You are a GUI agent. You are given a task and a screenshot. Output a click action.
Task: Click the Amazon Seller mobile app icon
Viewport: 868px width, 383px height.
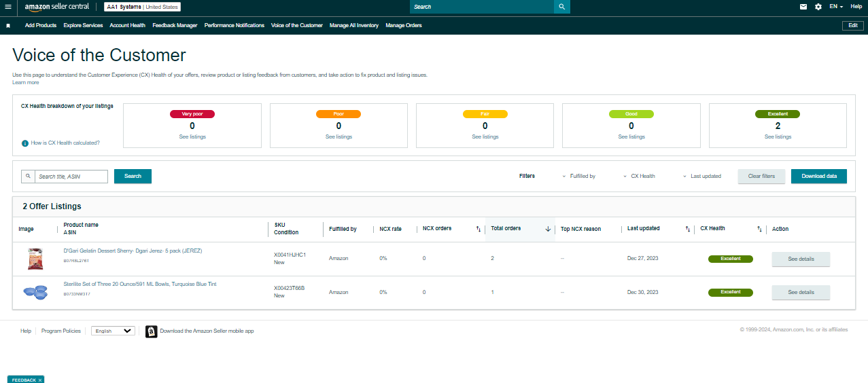pyautogui.click(x=152, y=331)
